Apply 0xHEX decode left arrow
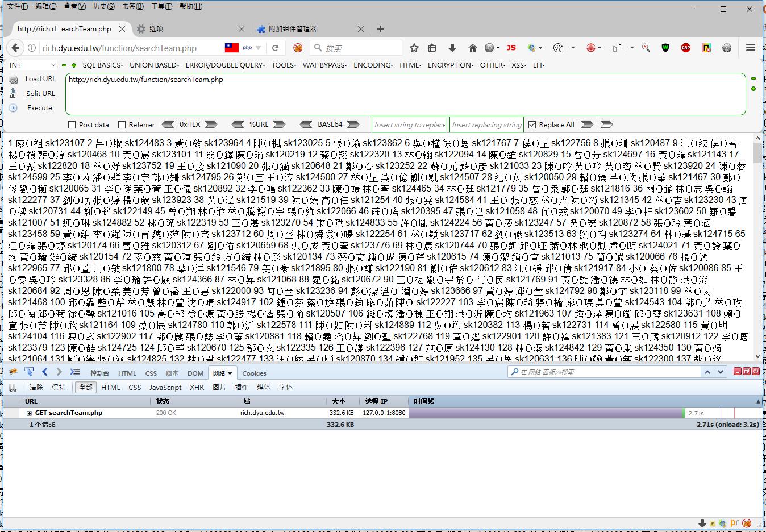766x532 pixels. point(168,124)
